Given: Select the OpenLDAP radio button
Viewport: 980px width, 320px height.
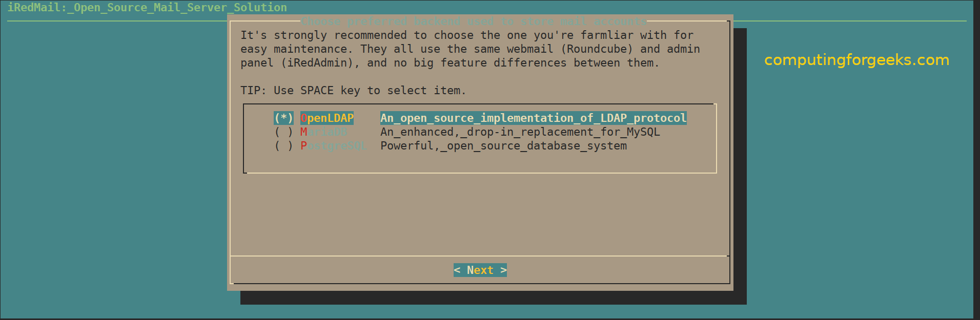Looking at the screenshot, I should click(283, 118).
